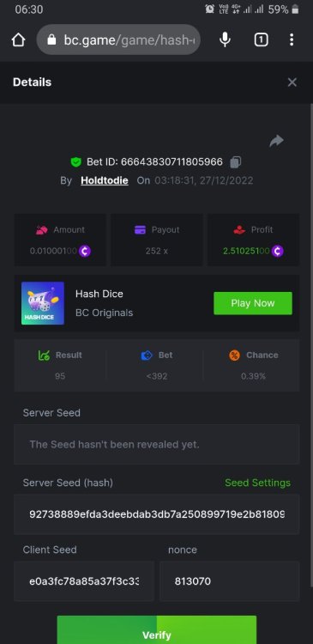Copy the Bet ID with copy icon

pyautogui.click(x=236, y=162)
